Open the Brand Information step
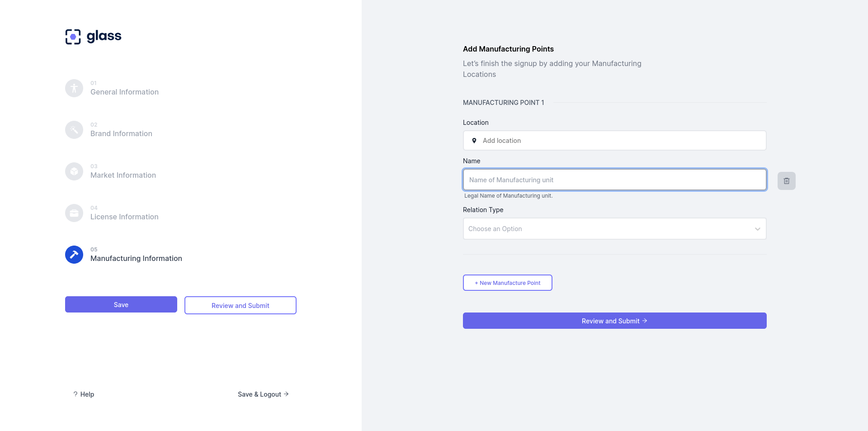Viewport: 868px width, 431px height. point(121,133)
